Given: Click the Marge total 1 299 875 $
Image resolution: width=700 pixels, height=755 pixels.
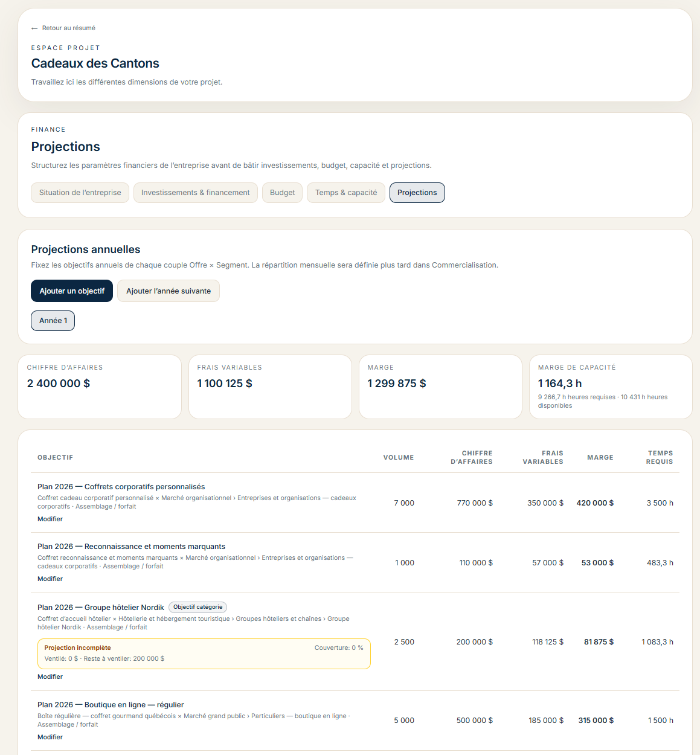Looking at the screenshot, I should coord(397,384).
